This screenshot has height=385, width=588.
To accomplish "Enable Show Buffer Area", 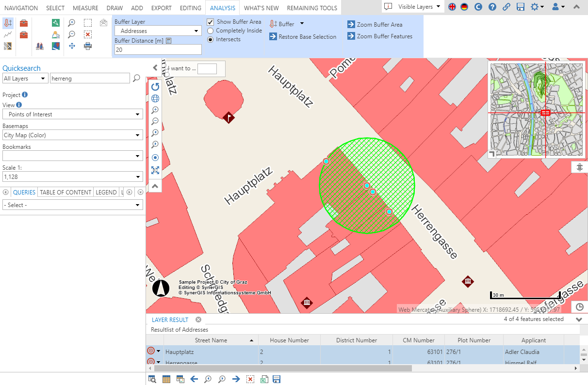I will pos(211,22).
